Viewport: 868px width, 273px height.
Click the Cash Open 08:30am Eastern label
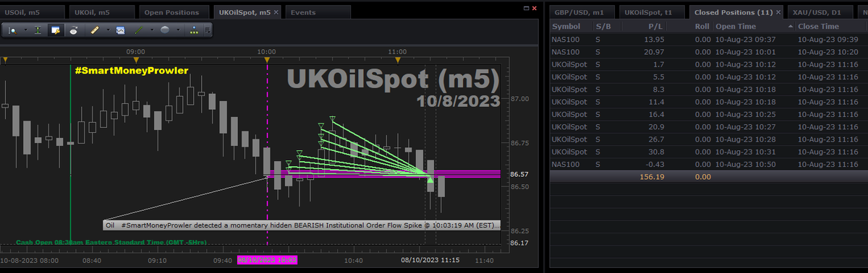coord(111,242)
